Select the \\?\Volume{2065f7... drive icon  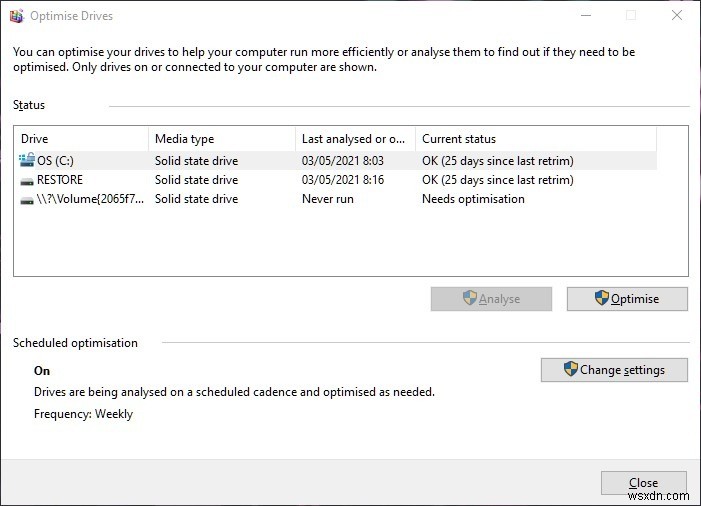[27, 200]
